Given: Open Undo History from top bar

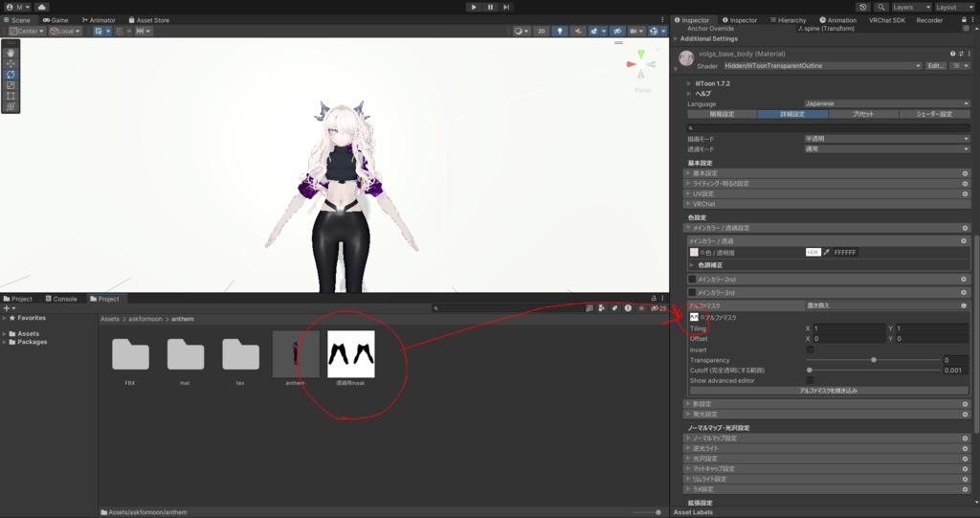Looking at the screenshot, I should coord(863,7).
